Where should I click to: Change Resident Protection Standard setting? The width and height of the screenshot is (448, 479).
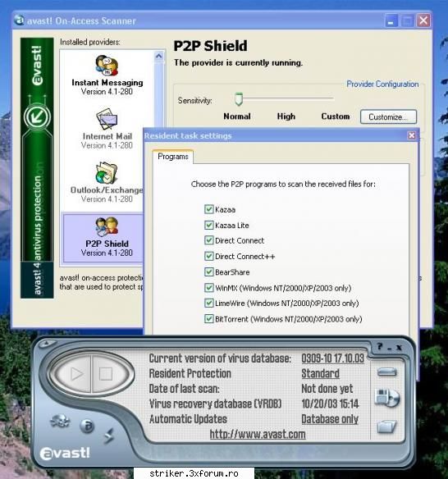click(x=320, y=374)
